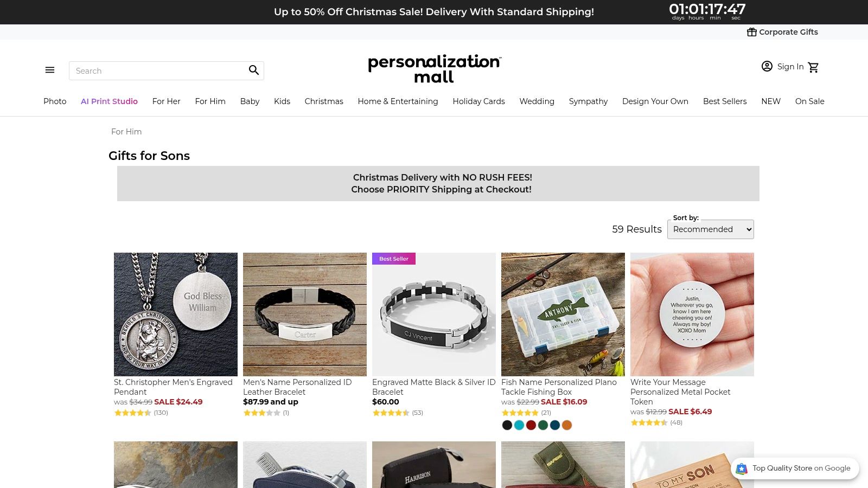Click the search magnifier icon
The width and height of the screenshot is (868, 488).
click(254, 70)
